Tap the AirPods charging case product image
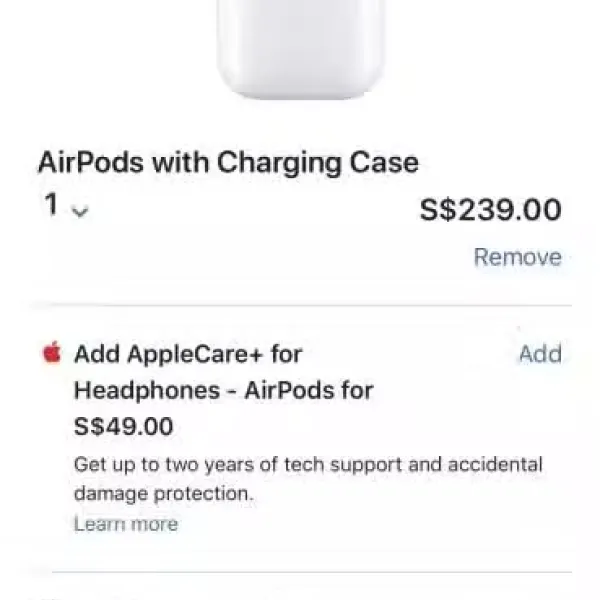The height and width of the screenshot is (600, 600). (300, 50)
